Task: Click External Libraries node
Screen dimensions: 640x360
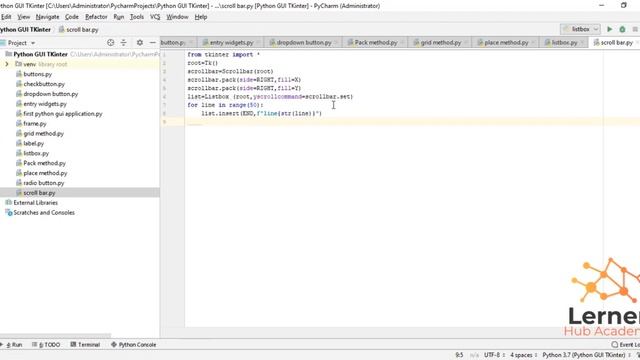Action: click(36, 203)
